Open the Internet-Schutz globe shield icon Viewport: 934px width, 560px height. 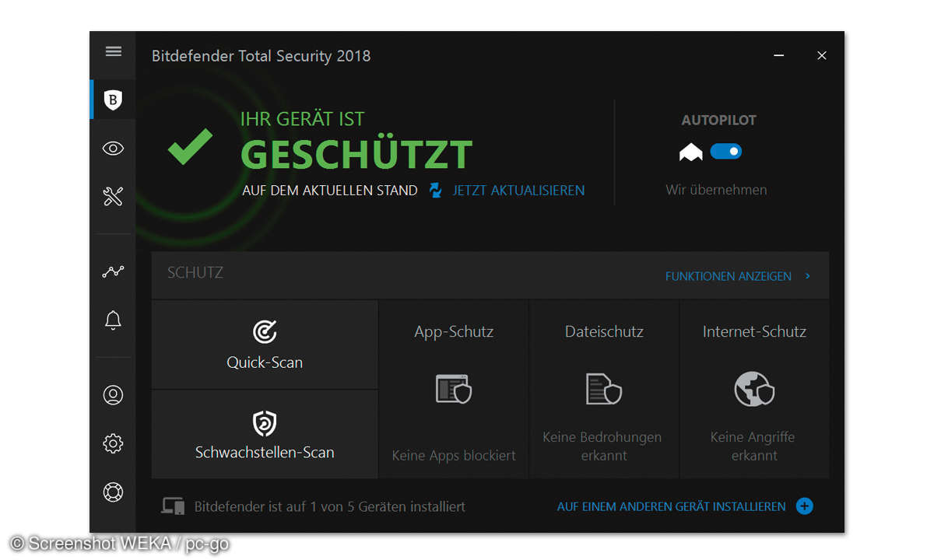[x=754, y=389]
